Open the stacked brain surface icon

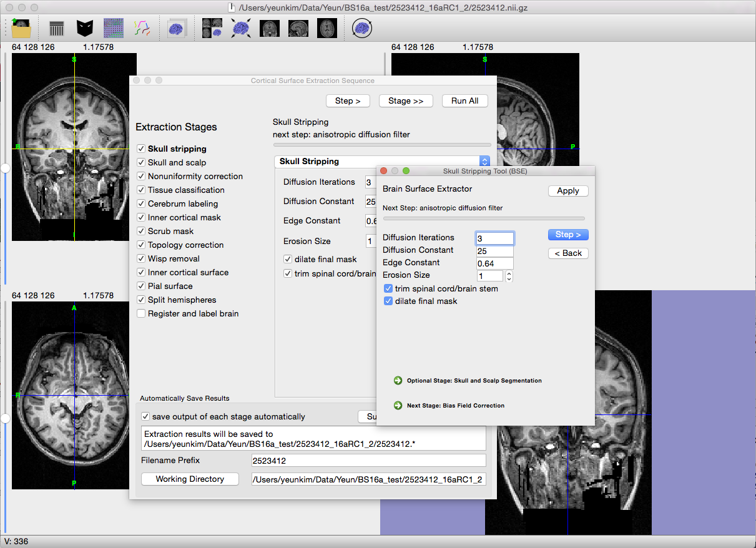(x=176, y=28)
